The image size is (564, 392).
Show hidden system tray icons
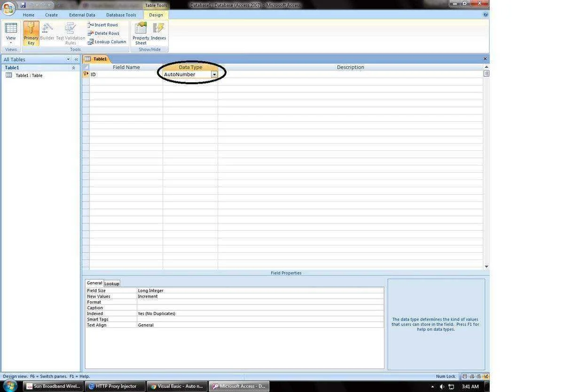coord(431,386)
